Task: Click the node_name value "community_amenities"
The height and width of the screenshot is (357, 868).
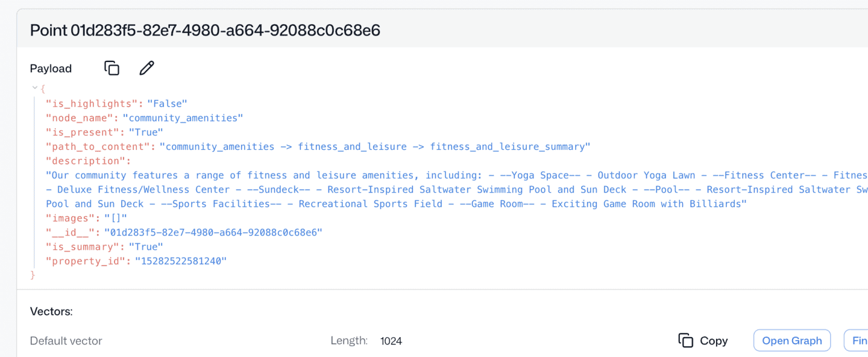Action: click(183, 118)
